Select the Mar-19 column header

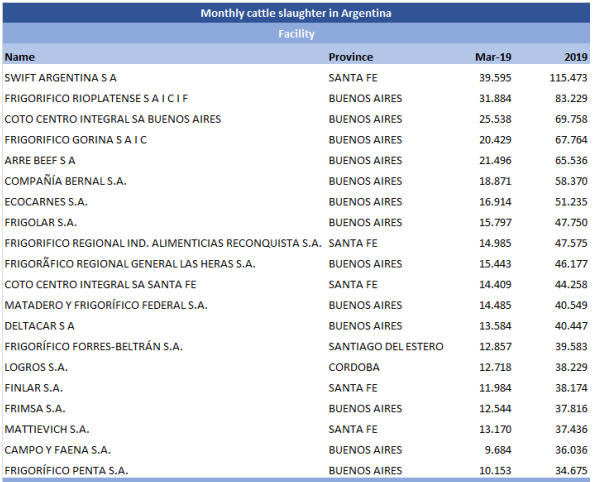pos(493,57)
